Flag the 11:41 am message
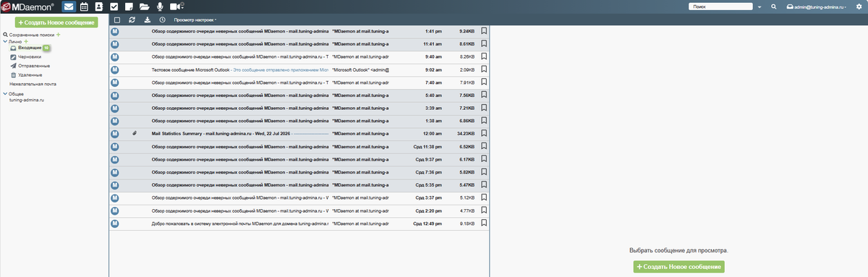This screenshot has width=868, height=277. 484,43
